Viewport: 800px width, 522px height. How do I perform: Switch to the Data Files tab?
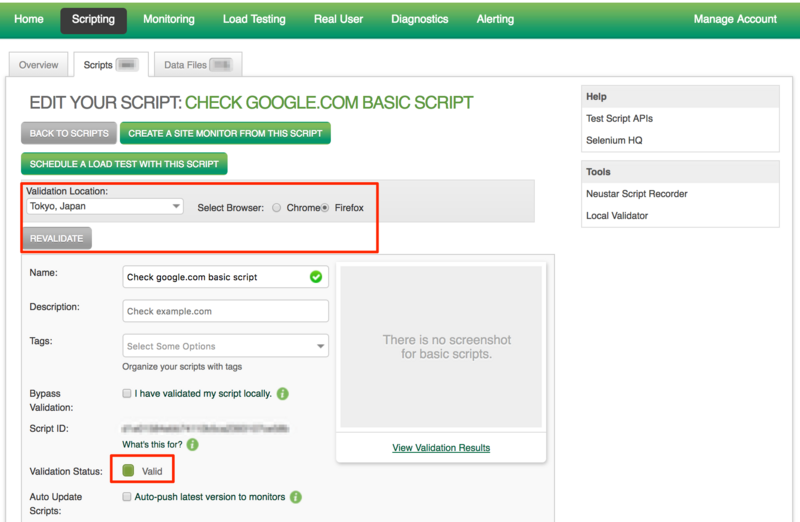click(198, 65)
